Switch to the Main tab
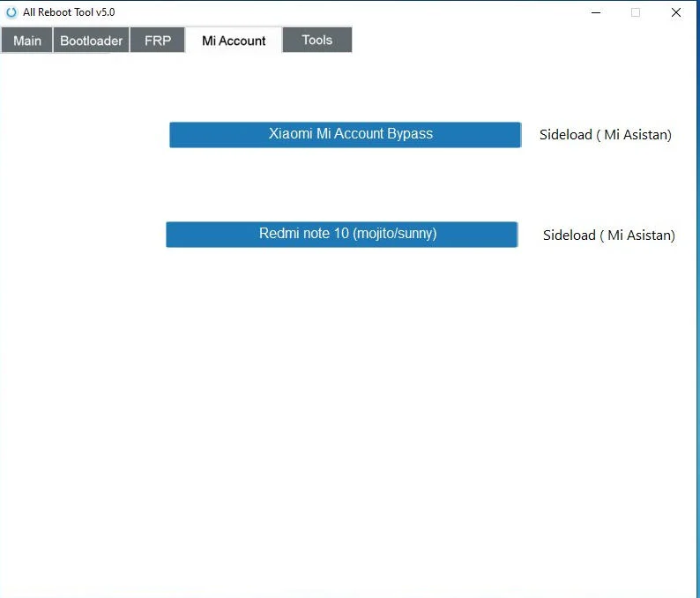The width and height of the screenshot is (700, 598). coord(27,41)
